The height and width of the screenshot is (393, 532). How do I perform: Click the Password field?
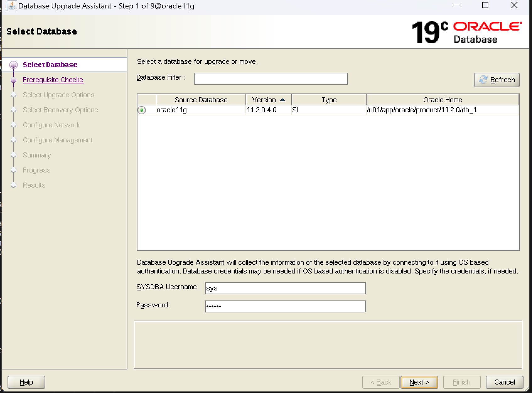pyautogui.click(x=285, y=306)
